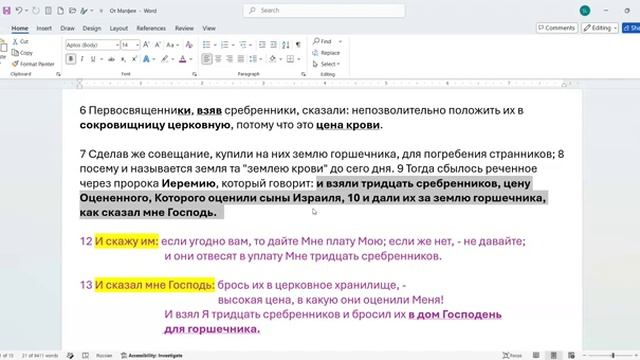Open the font name combo box

click(x=92, y=44)
